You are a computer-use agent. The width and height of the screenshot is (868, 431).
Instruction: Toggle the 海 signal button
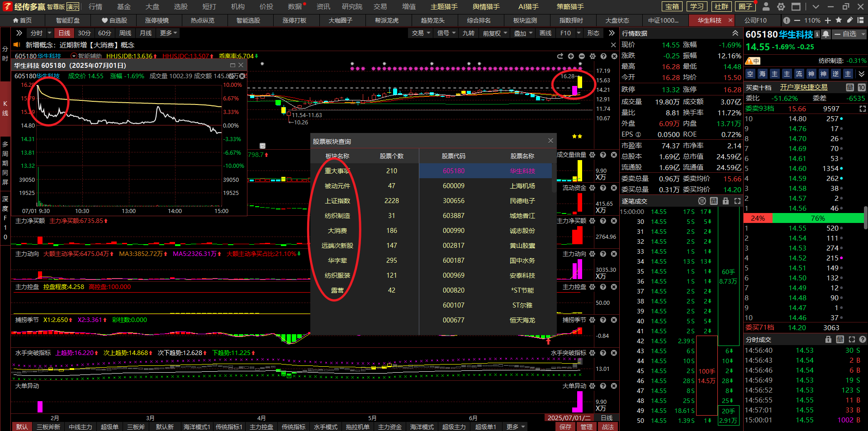pyautogui.click(x=763, y=74)
